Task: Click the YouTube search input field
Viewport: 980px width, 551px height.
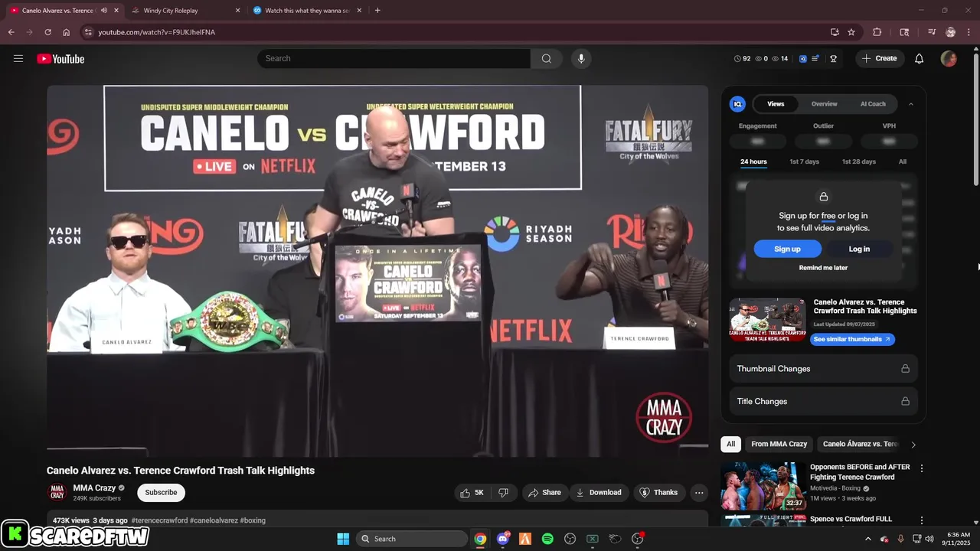Action: coord(394,58)
